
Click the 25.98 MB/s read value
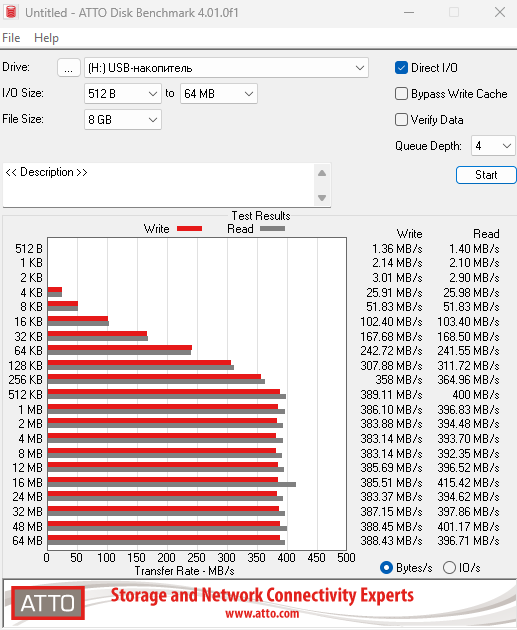pos(471,292)
